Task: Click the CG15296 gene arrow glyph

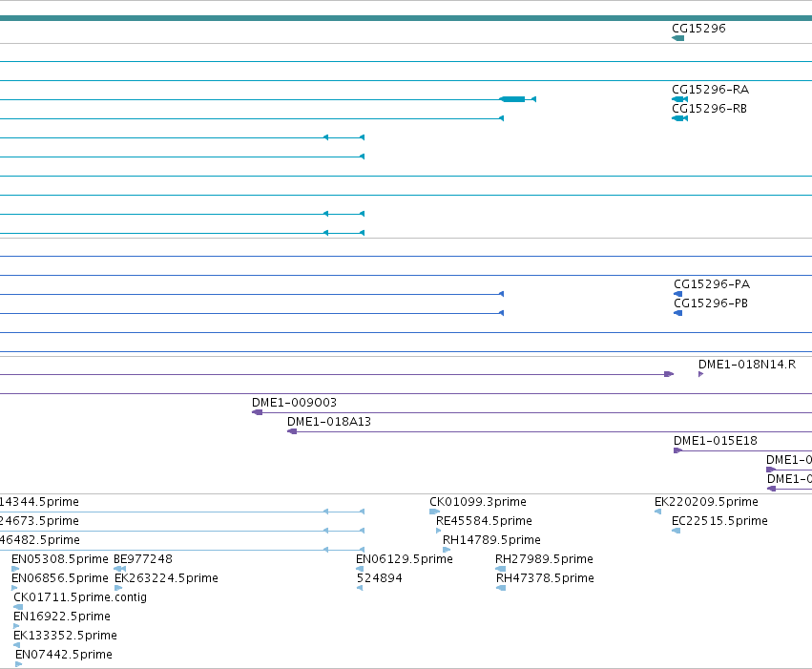Action: [x=677, y=38]
